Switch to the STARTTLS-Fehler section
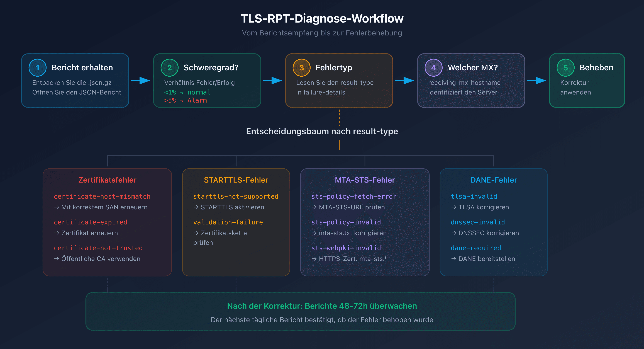 pyautogui.click(x=236, y=180)
